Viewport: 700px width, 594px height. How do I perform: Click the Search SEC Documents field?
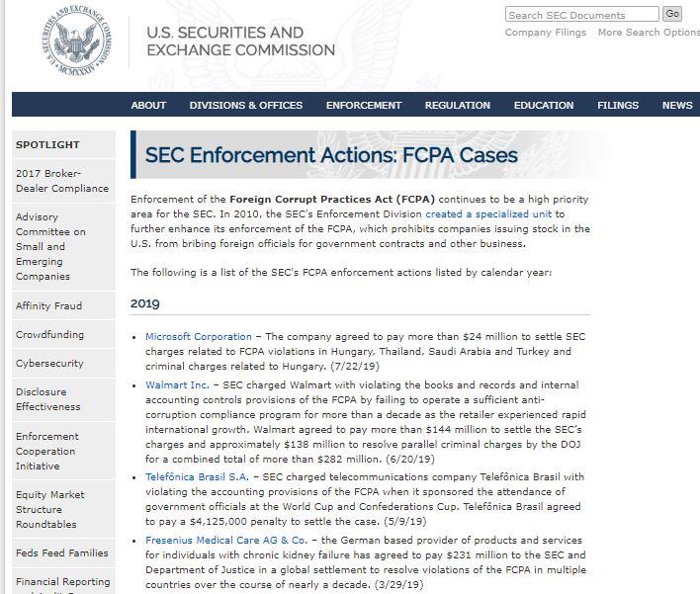click(x=581, y=14)
